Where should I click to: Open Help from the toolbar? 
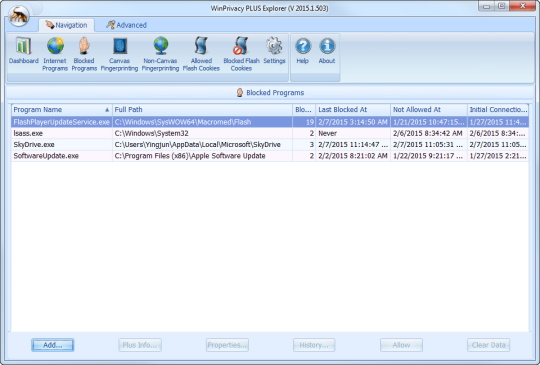pos(303,51)
